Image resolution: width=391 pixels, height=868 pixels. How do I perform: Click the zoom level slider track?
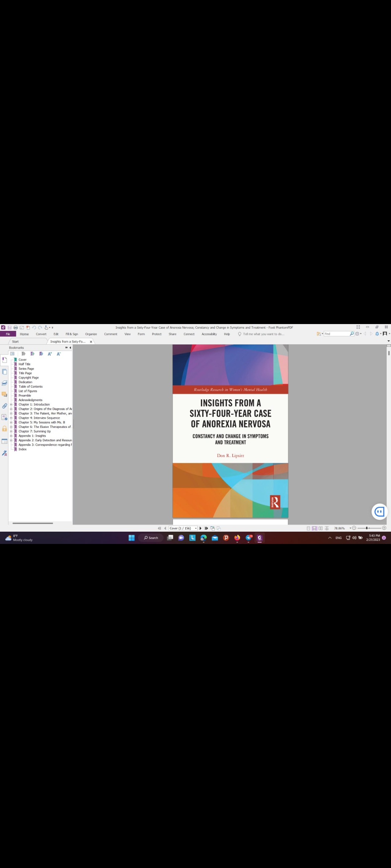click(x=369, y=528)
